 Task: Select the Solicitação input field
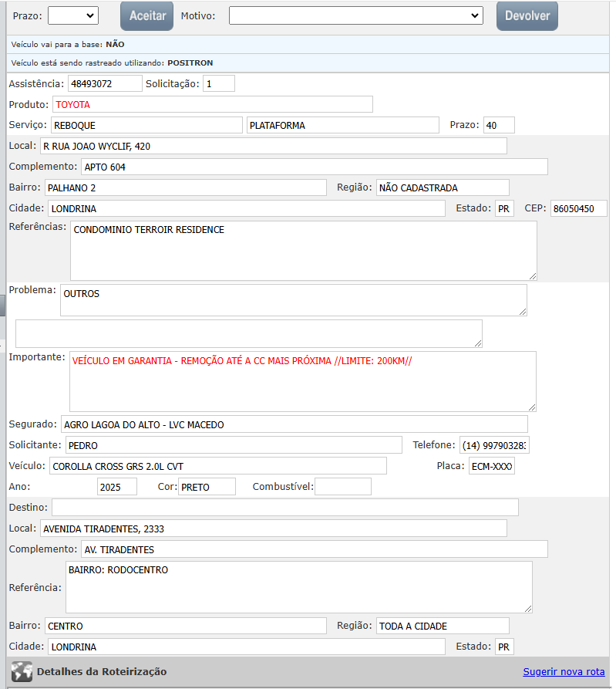click(218, 83)
